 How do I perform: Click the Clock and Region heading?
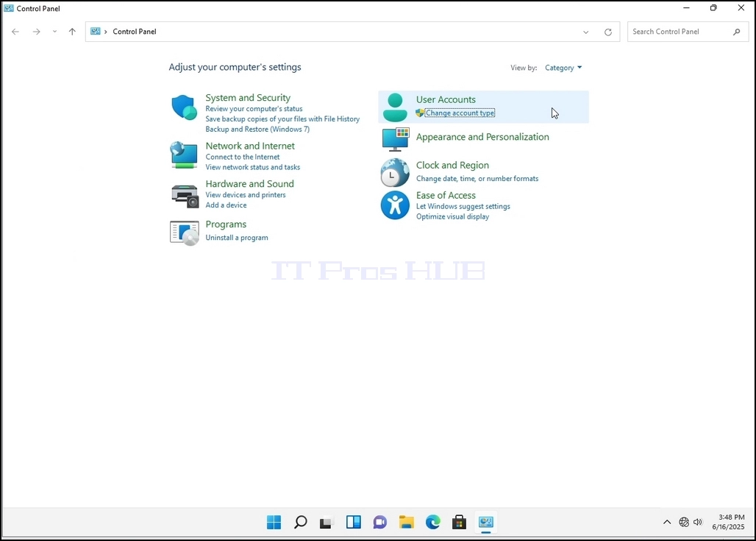point(452,165)
